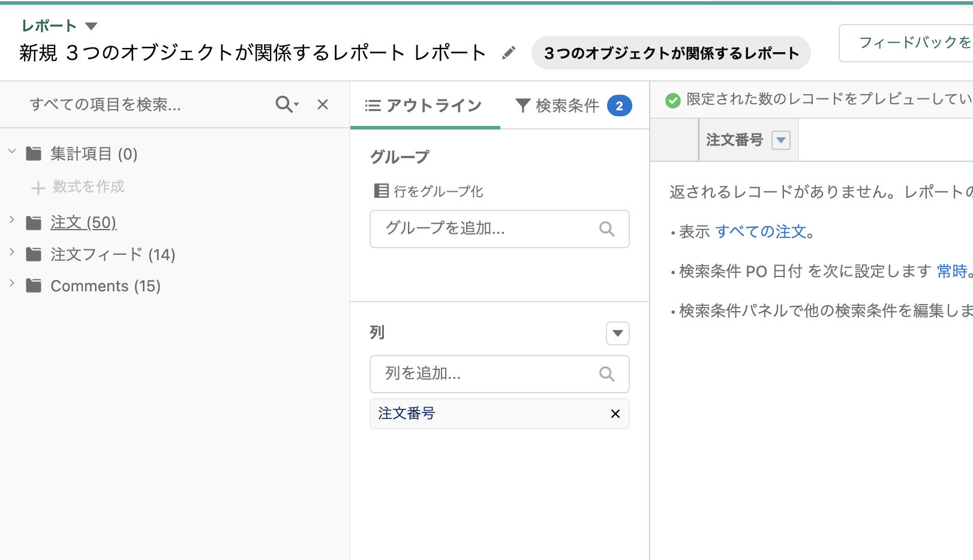Screen dimensions: 973x560
Task: Click the outline list icon next to アウトライン
Action: (x=372, y=105)
